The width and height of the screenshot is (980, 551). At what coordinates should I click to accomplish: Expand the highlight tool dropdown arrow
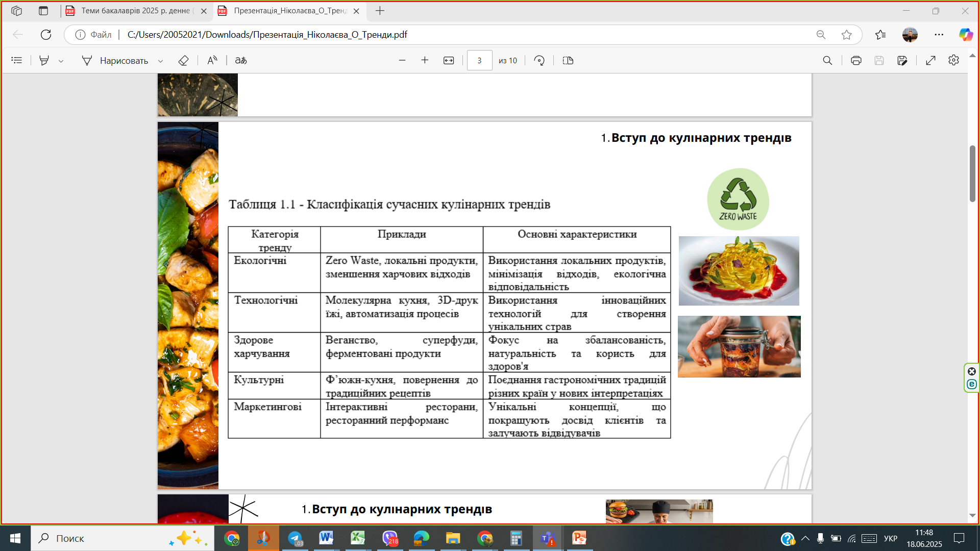click(61, 61)
